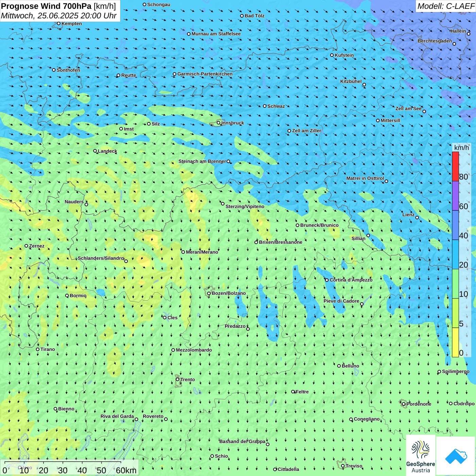Click the 'Belluno' label
Viewport: 476px width, 476px height.
350,366
